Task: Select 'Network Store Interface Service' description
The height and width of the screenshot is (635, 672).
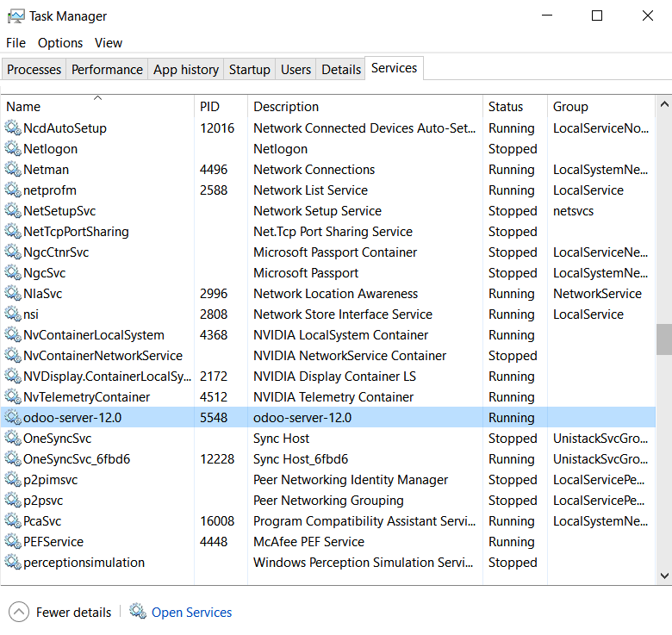Action: [x=343, y=314]
